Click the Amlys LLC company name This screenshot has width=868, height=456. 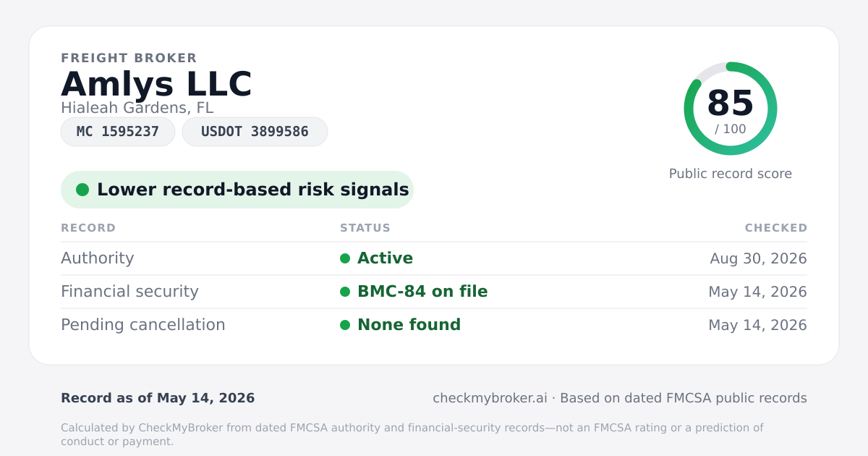pyautogui.click(x=156, y=84)
